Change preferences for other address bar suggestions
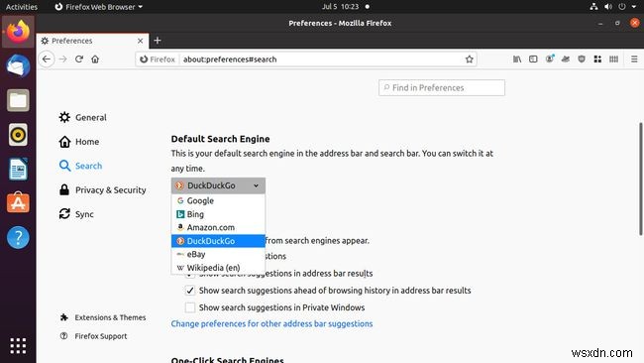Screen dimensions: 644x363 pos(271,324)
